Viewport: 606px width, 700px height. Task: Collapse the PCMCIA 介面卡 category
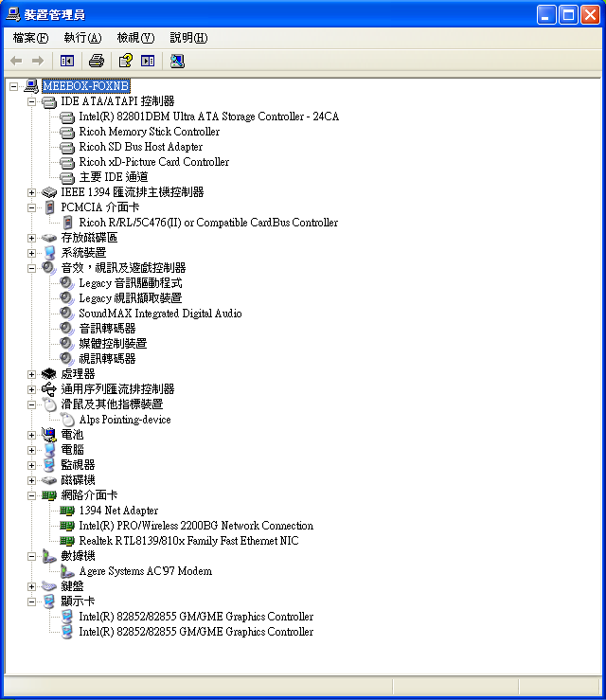pyautogui.click(x=31, y=208)
